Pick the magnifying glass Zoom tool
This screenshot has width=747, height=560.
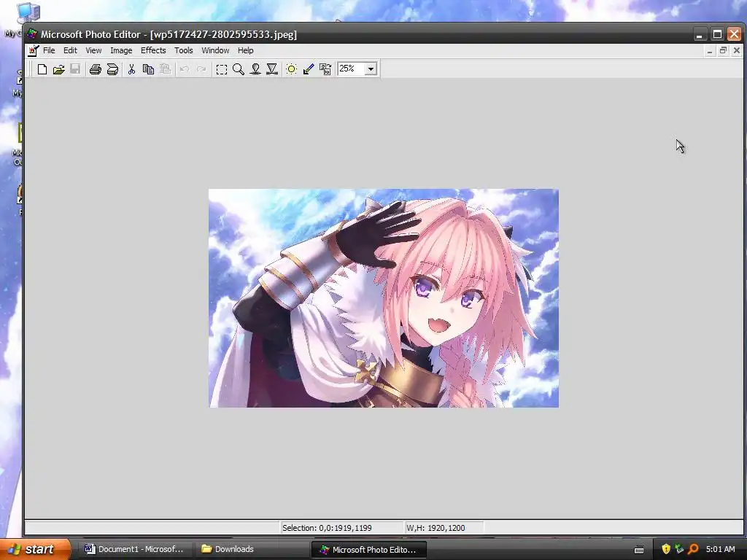(239, 69)
